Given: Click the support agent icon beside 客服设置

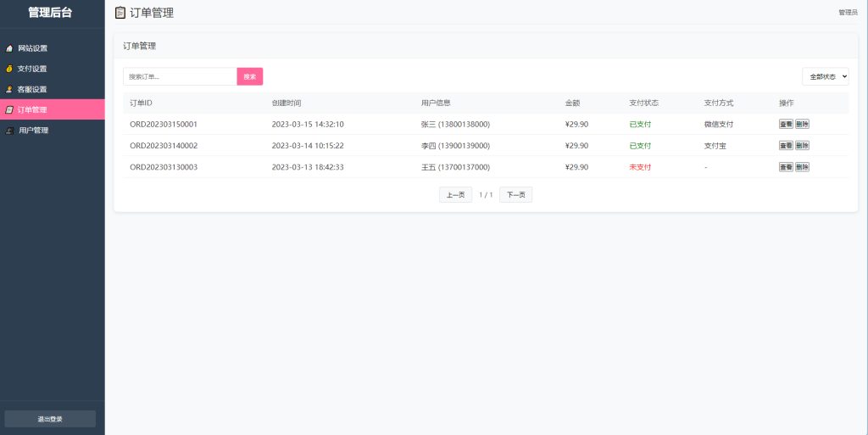Looking at the screenshot, I should point(9,89).
